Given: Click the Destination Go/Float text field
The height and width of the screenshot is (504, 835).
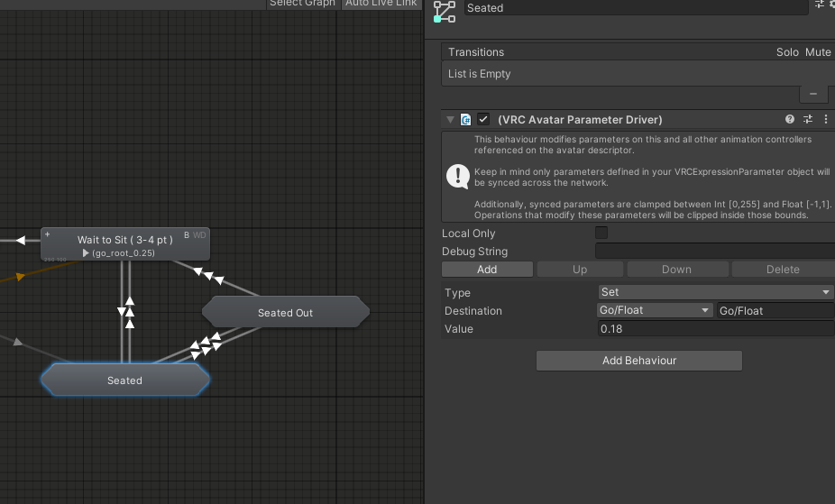Looking at the screenshot, I should pyautogui.click(x=775, y=311).
